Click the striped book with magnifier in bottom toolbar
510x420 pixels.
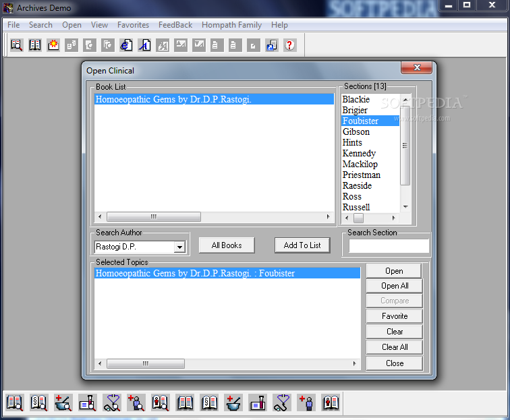(15, 402)
